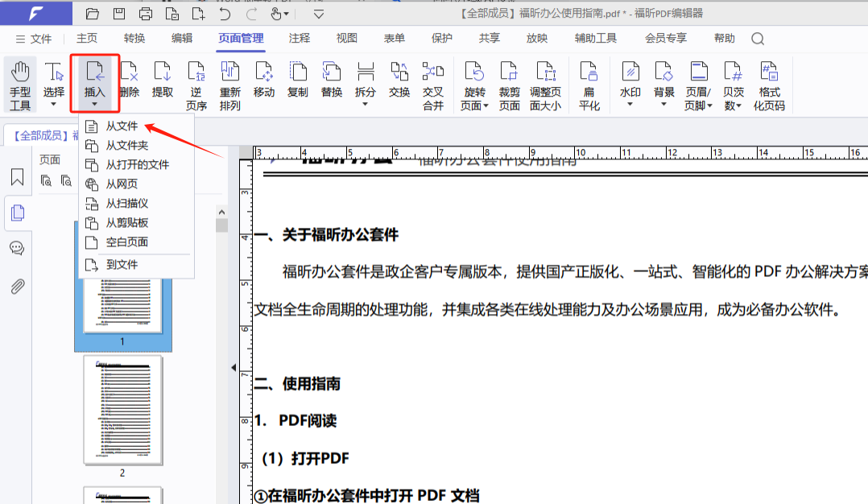This screenshot has height=504, width=868.
Task: Choose 从文件 in the insert menu
Action: (x=122, y=126)
